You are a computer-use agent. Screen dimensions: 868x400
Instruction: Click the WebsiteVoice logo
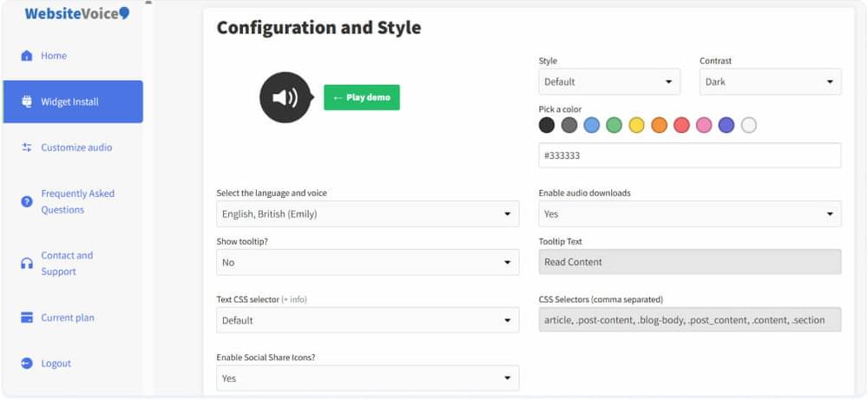click(77, 13)
